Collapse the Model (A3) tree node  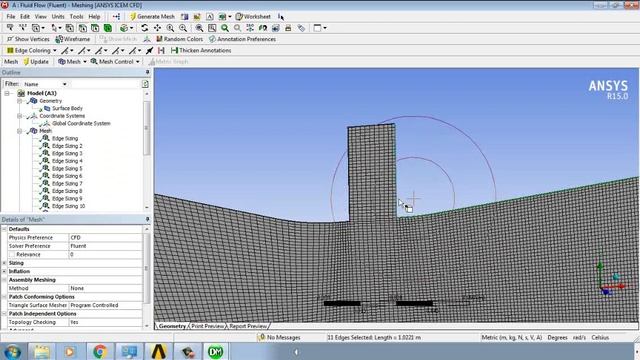pos(7,93)
